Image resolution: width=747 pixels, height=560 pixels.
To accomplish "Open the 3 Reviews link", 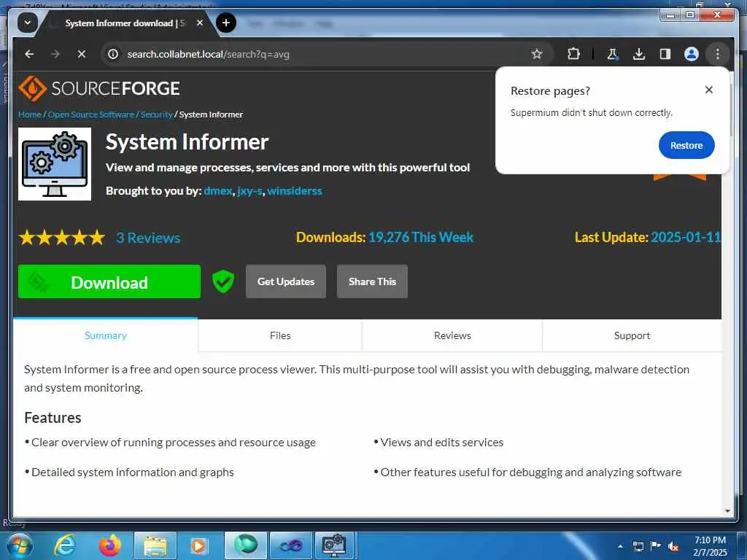I will point(148,238).
